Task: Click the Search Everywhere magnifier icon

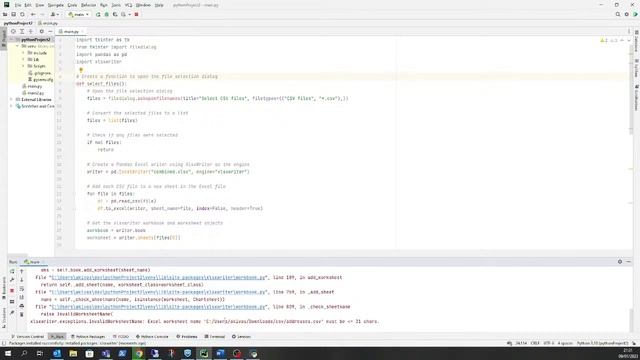Action: point(618,14)
